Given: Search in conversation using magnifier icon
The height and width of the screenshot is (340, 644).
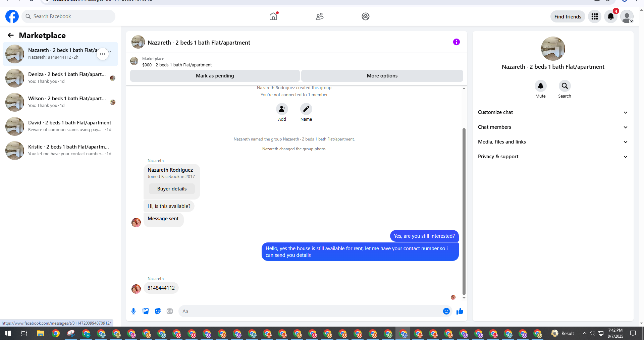Looking at the screenshot, I should click(x=565, y=86).
